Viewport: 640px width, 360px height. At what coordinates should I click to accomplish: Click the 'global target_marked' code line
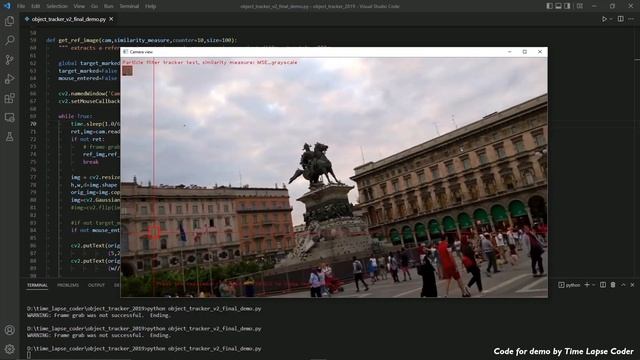click(x=89, y=63)
